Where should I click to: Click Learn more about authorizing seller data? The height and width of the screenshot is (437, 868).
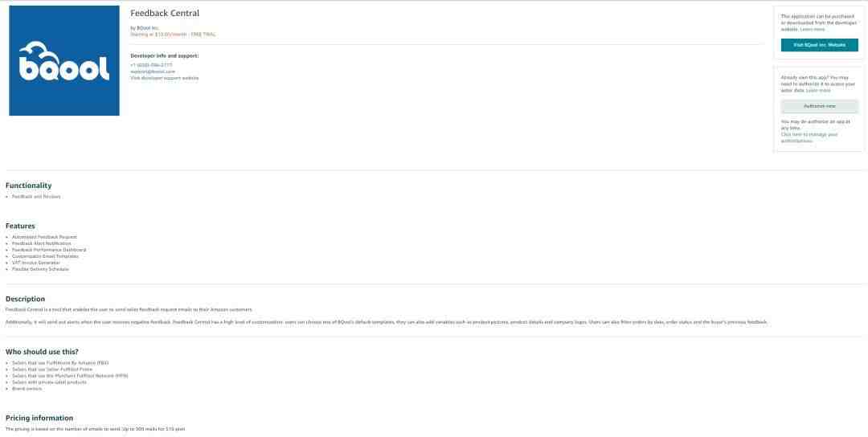(x=818, y=90)
